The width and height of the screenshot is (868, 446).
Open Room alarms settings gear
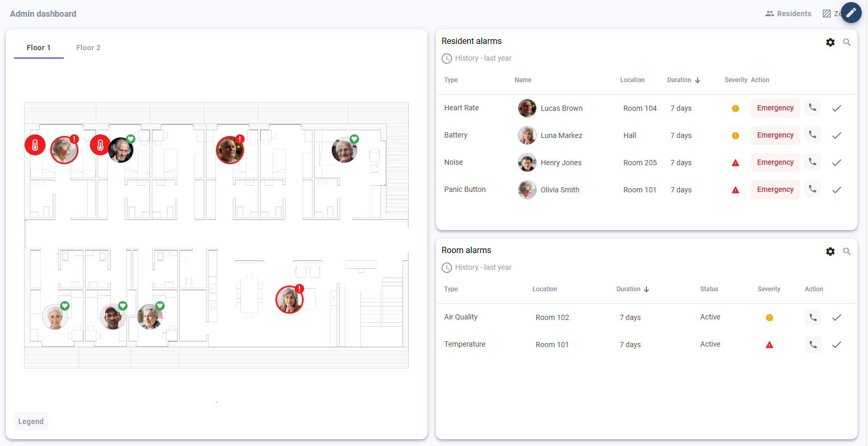coord(830,251)
